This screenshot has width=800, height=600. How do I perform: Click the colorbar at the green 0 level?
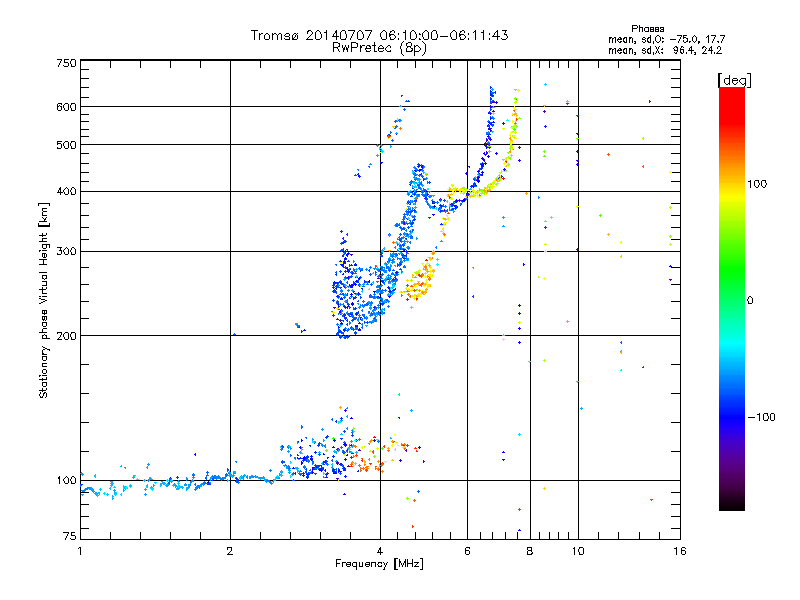click(732, 300)
